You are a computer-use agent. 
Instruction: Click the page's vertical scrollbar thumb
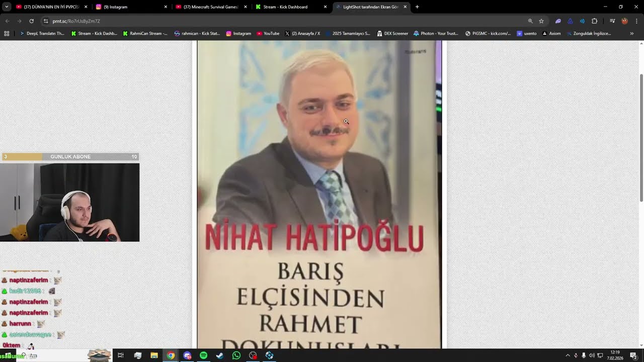[641, 138]
